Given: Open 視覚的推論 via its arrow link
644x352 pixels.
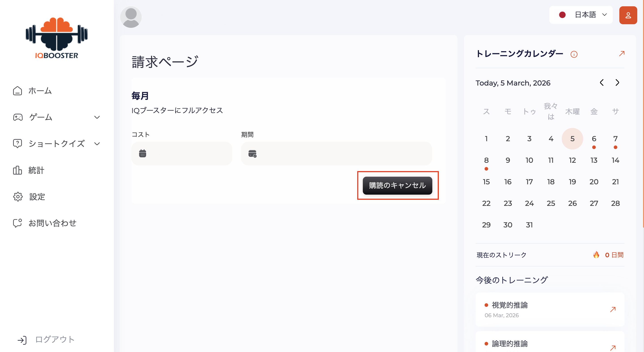Looking at the screenshot, I should (x=613, y=309).
